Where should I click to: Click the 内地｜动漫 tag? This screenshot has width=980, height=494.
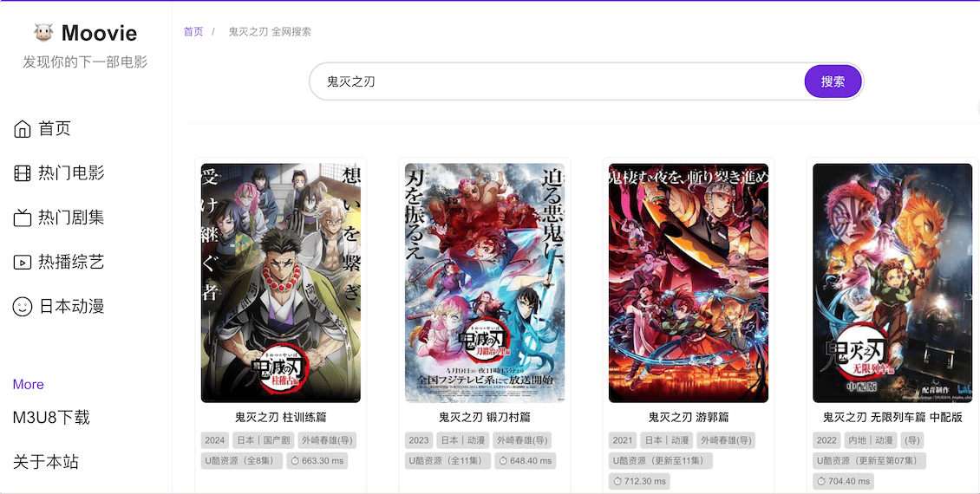[871, 440]
